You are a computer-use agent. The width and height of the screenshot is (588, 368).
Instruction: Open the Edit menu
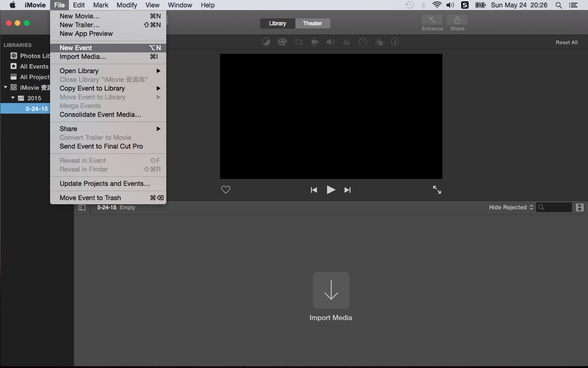pyautogui.click(x=79, y=5)
